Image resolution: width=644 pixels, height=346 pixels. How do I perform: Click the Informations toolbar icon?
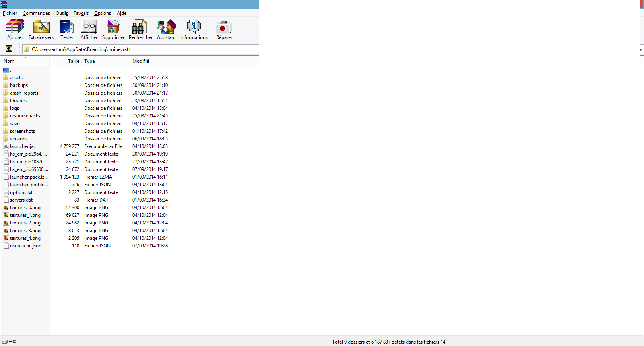pos(194,27)
